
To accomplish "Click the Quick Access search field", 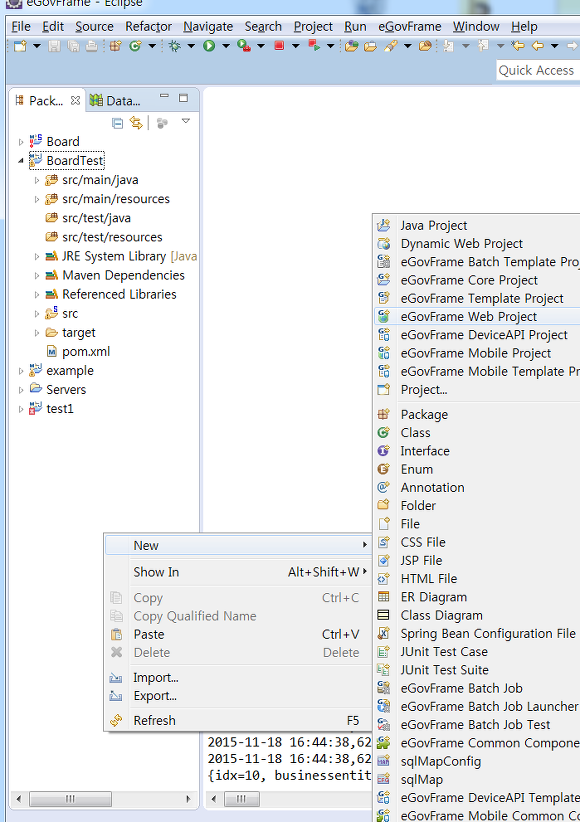I will (538, 70).
